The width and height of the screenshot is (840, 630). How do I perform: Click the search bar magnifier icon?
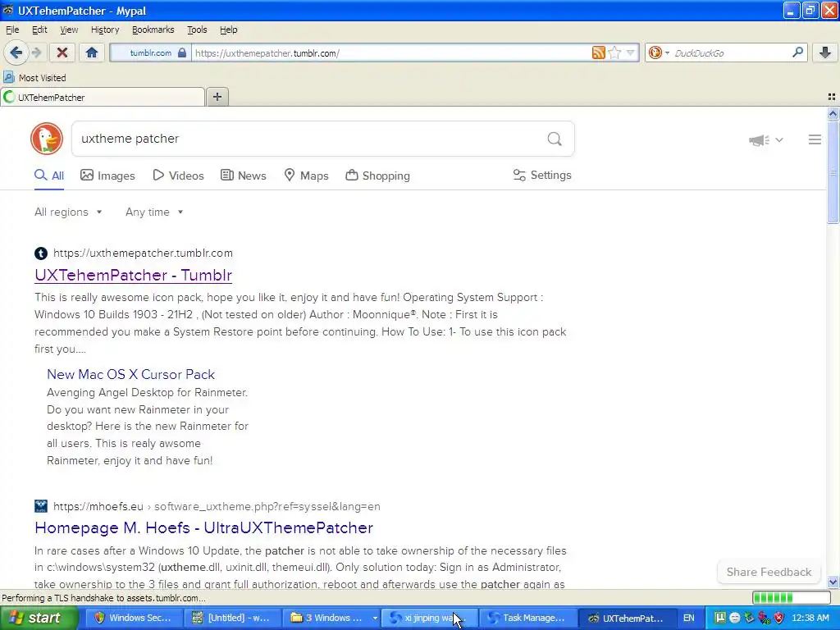point(797,52)
